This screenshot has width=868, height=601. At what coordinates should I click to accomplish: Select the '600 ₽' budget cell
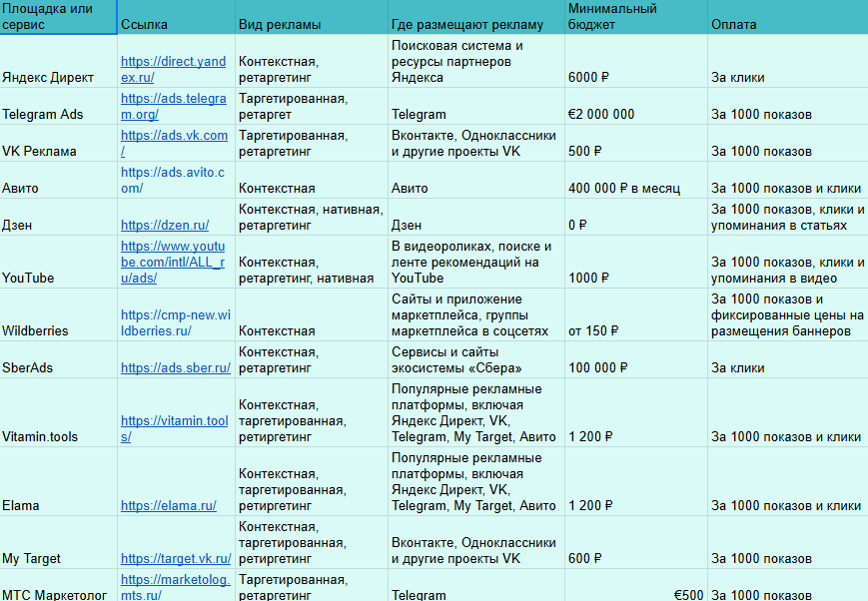coord(636,542)
